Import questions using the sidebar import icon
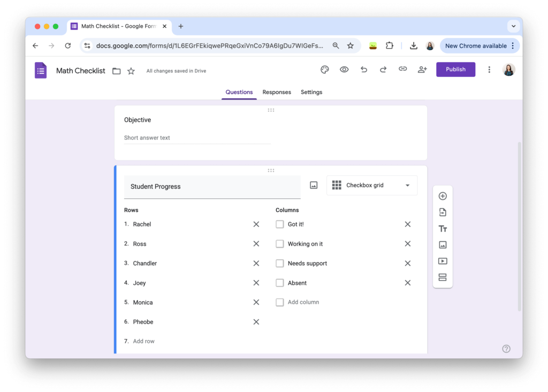 coord(443,212)
